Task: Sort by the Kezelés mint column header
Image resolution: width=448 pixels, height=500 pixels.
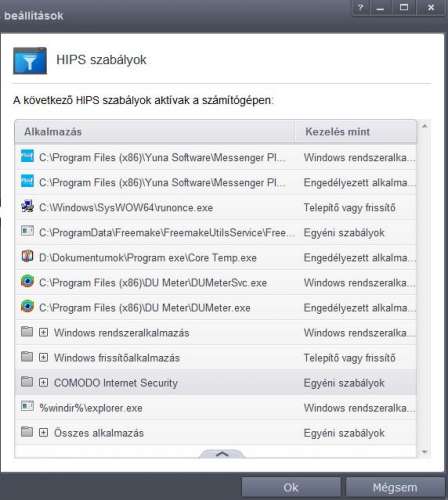Action: pyautogui.click(x=355, y=132)
